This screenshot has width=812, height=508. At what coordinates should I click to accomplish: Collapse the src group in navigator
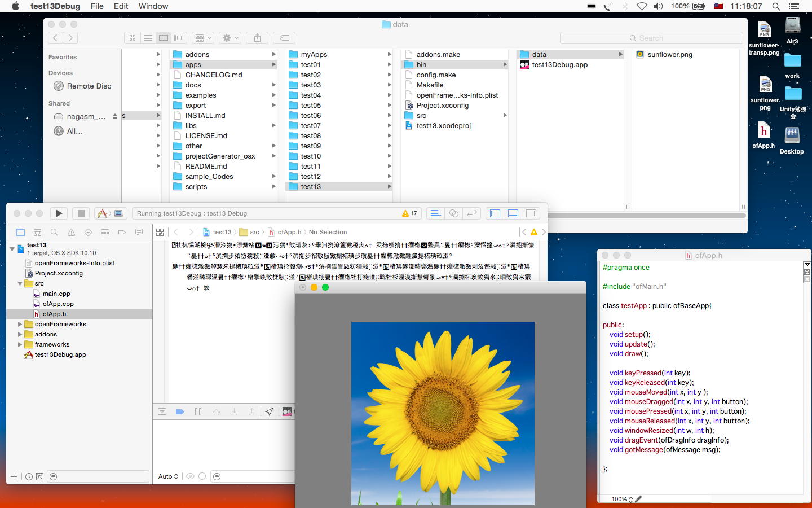(x=20, y=283)
